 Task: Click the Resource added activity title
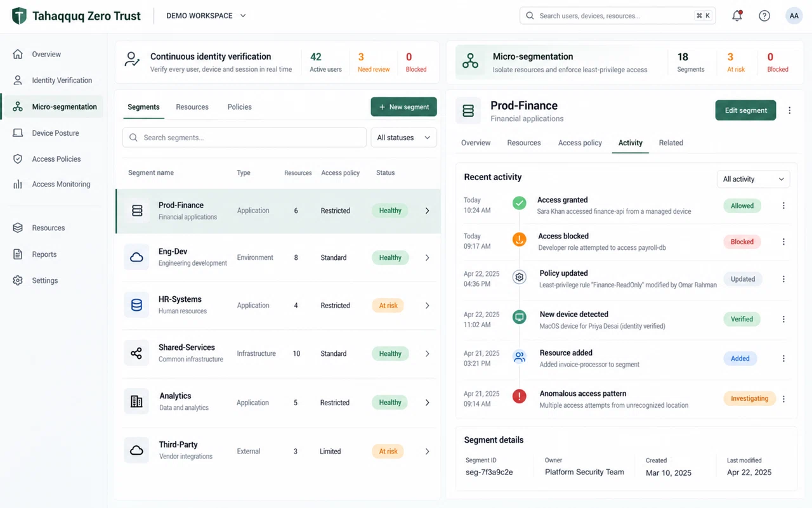pyautogui.click(x=566, y=353)
